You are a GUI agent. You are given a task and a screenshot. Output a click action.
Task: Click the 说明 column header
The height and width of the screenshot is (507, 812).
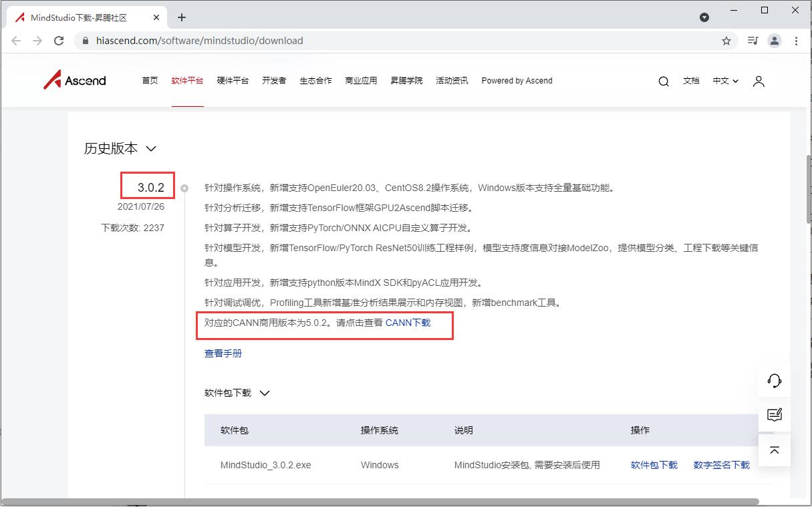click(x=464, y=430)
